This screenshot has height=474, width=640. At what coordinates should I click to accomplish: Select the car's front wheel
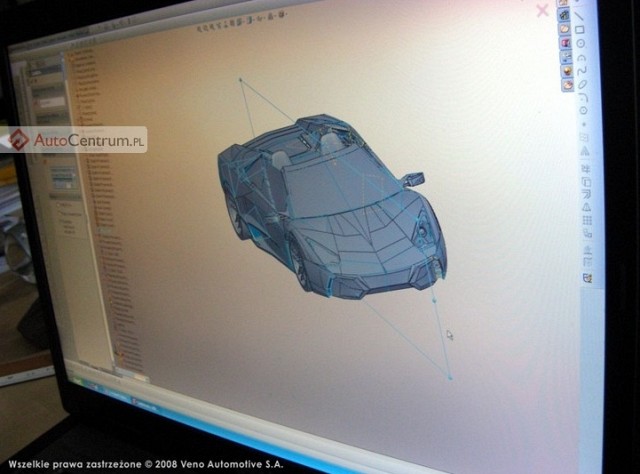pos(299,263)
